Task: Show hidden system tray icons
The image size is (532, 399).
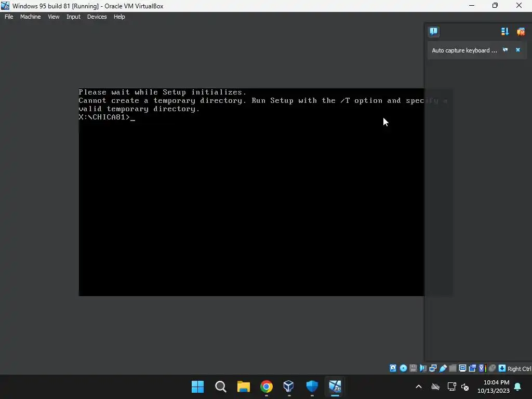Action: click(x=419, y=387)
